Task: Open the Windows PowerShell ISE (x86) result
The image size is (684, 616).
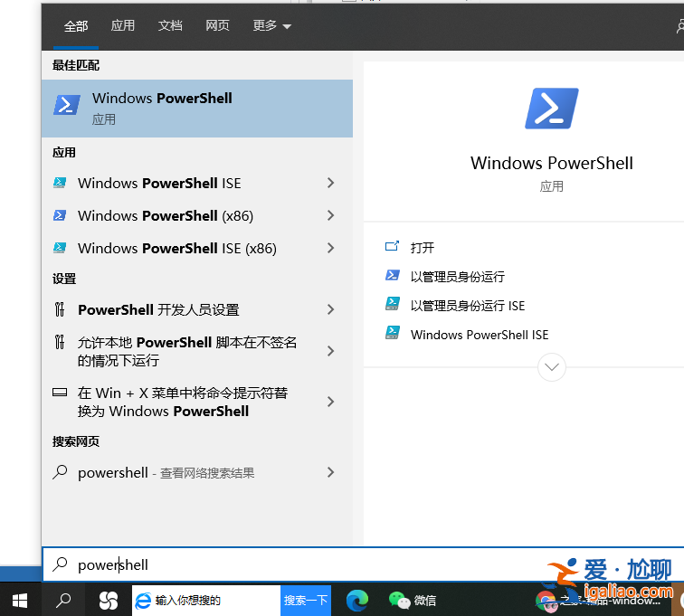Action: (x=197, y=248)
